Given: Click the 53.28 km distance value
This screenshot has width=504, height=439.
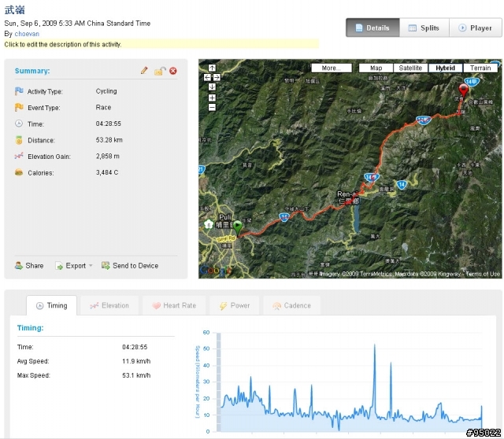Looking at the screenshot, I should (x=109, y=140).
